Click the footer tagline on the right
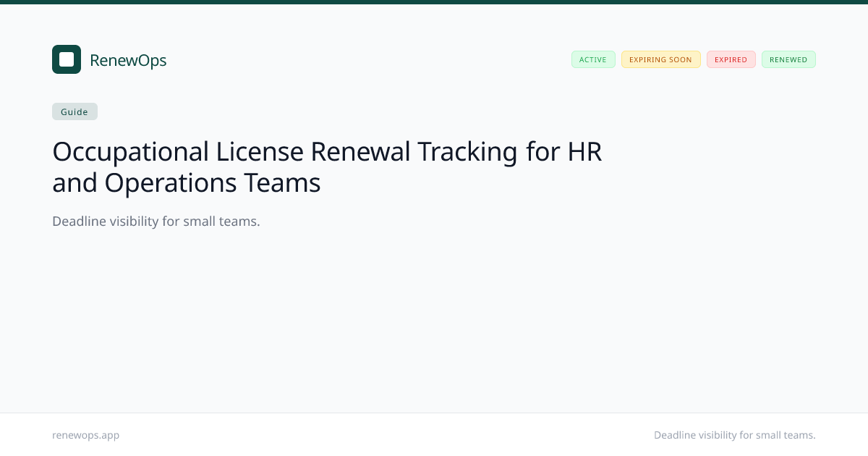 (x=735, y=435)
